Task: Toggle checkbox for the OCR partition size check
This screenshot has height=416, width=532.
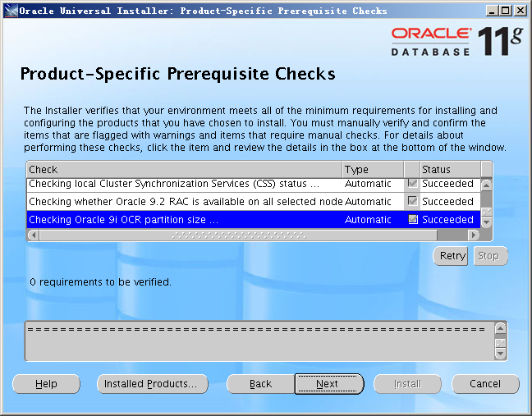Action: click(412, 219)
